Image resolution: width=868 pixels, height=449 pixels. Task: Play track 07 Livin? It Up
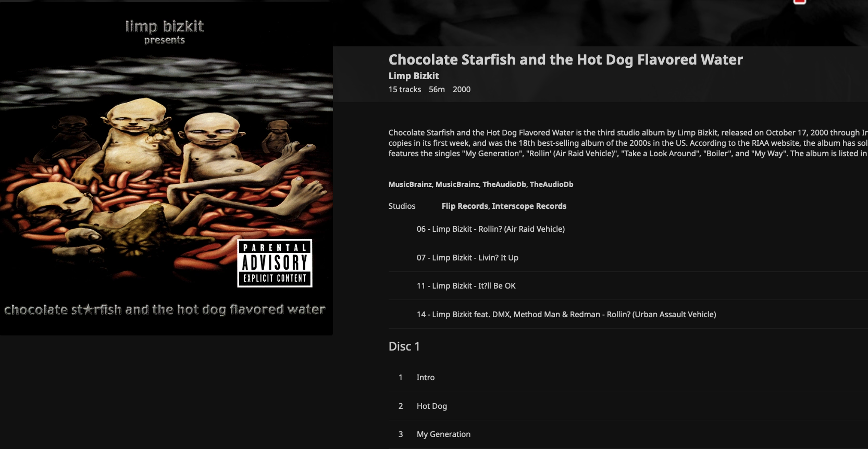(628, 258)
